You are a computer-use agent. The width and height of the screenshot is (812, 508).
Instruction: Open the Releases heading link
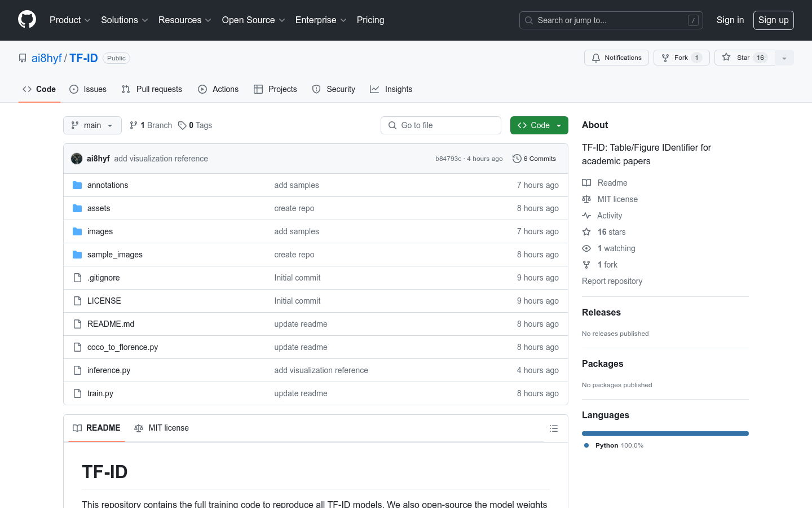click(601, 312)
